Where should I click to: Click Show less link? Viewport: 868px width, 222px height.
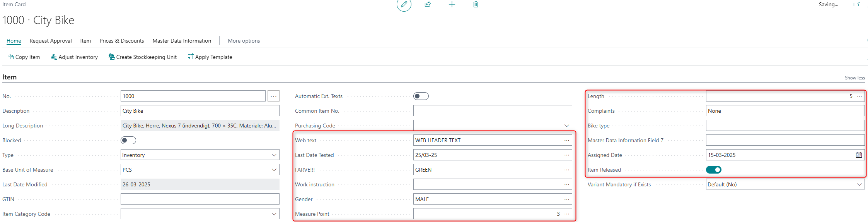[854, 78]
